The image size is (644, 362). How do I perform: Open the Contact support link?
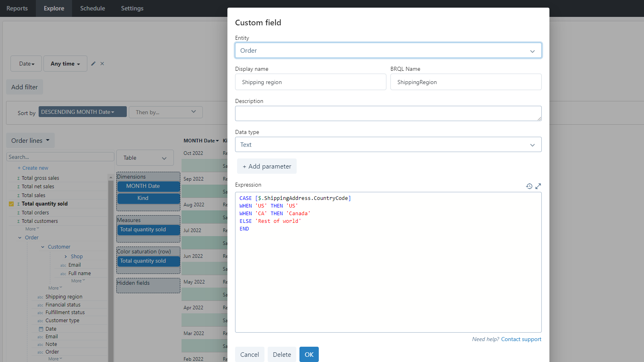521,339
